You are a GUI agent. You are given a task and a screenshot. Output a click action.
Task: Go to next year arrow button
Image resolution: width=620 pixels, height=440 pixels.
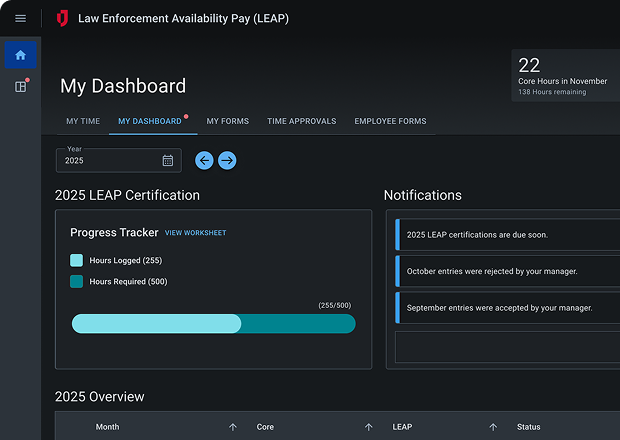227,160
